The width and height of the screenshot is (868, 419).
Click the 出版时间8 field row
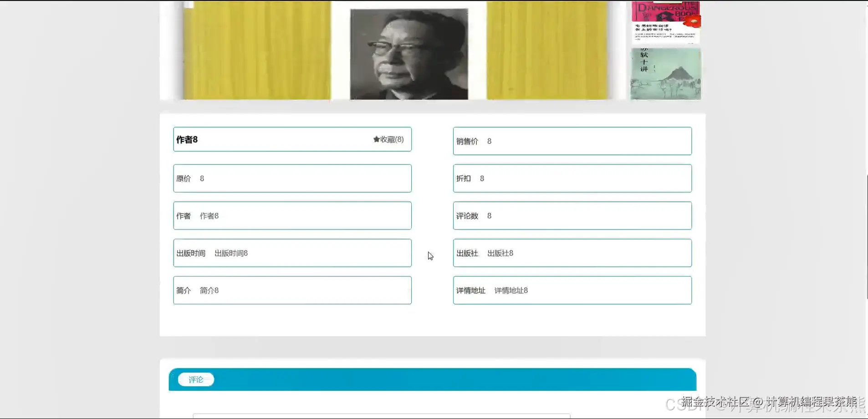pyautogui.click(x=292, y=253)
